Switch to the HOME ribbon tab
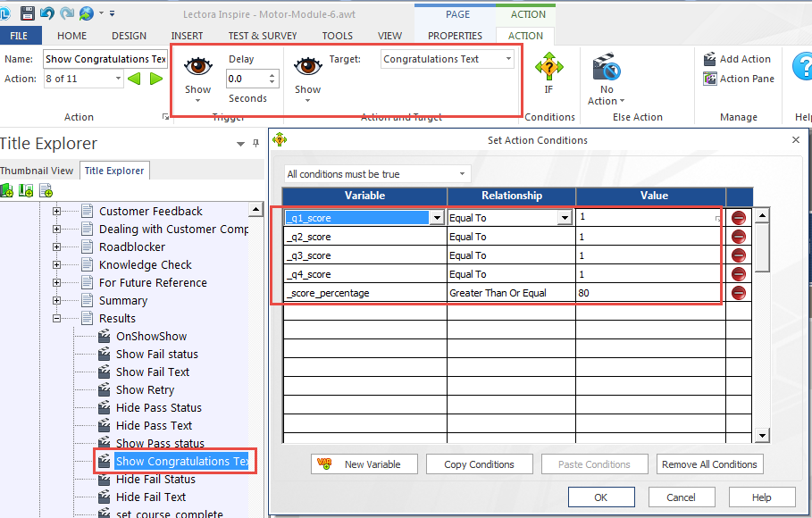This screenshot has height=518, width=812. click(72, 36)
